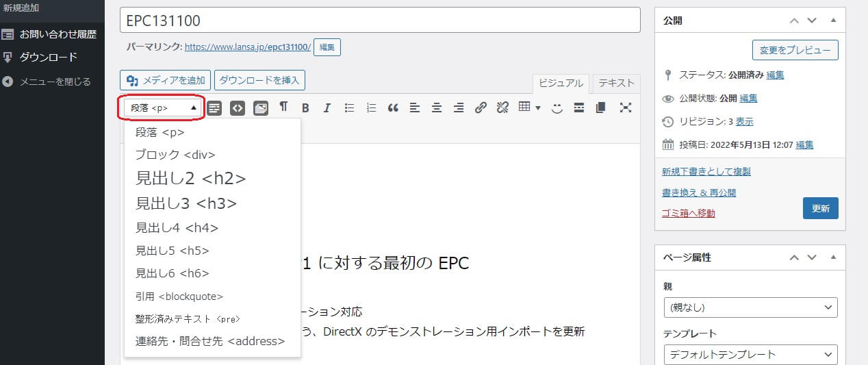Click the remove link icon
This screenshot has height=365, width=868.
click(x=502, y=108)
